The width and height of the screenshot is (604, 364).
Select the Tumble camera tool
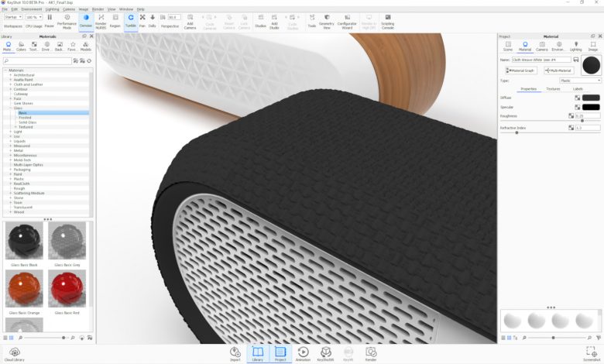(x=130, y=19)
